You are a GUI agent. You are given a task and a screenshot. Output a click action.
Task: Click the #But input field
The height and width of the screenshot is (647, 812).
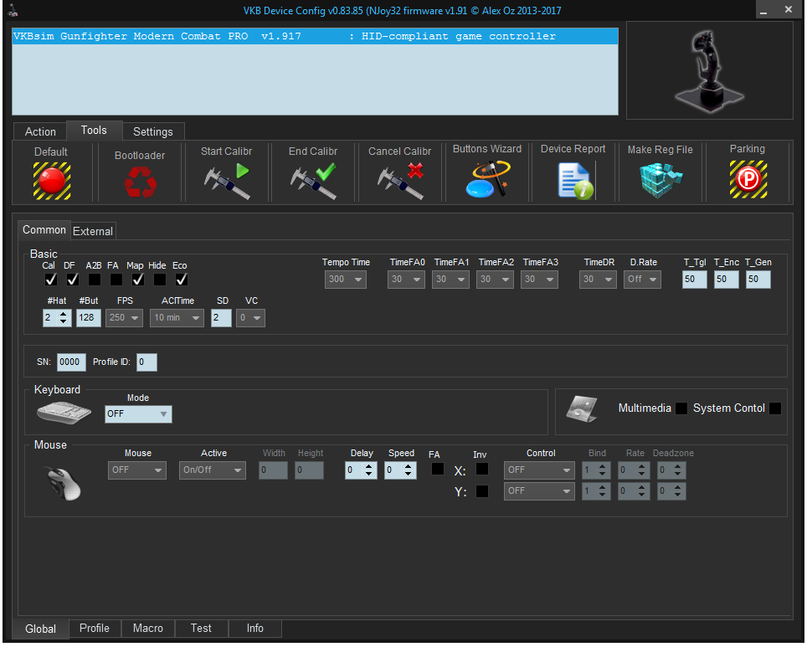[88, 318]
